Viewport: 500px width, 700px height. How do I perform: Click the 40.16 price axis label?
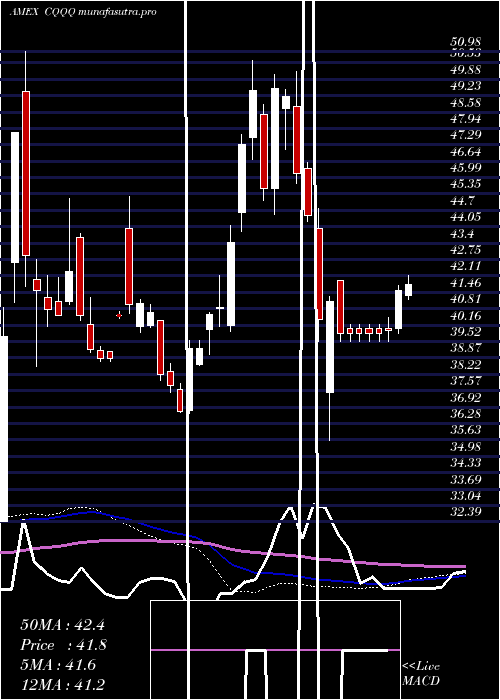pos(466,316)
